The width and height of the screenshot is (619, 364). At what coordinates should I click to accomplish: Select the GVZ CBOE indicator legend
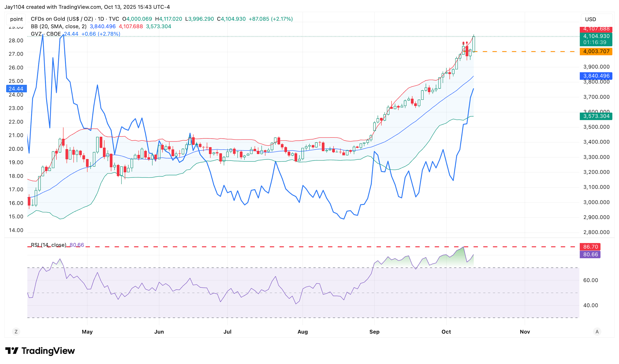coord(46,34)
